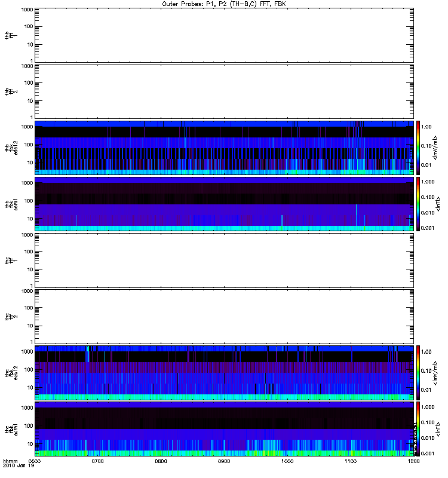Click the '<|mV/m|>' unit label beside thc edc12
The height and width of the screenshot is (478, 448).
point(435,372)
